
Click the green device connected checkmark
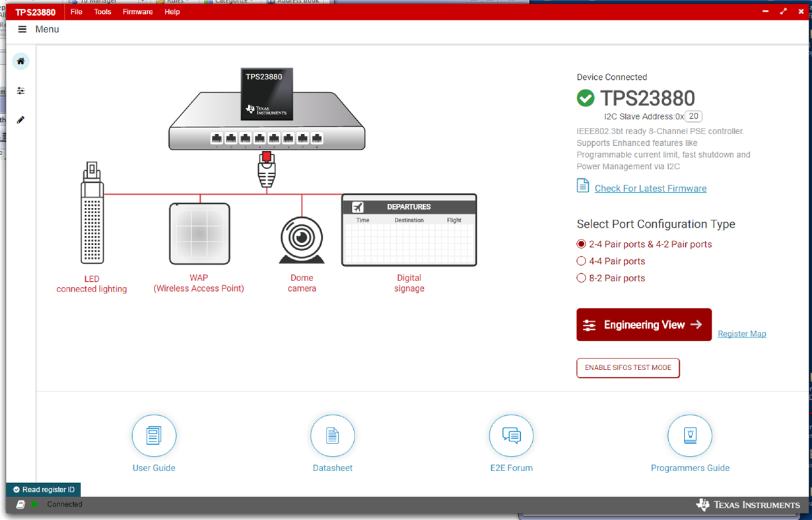click(x=586, y=98)
